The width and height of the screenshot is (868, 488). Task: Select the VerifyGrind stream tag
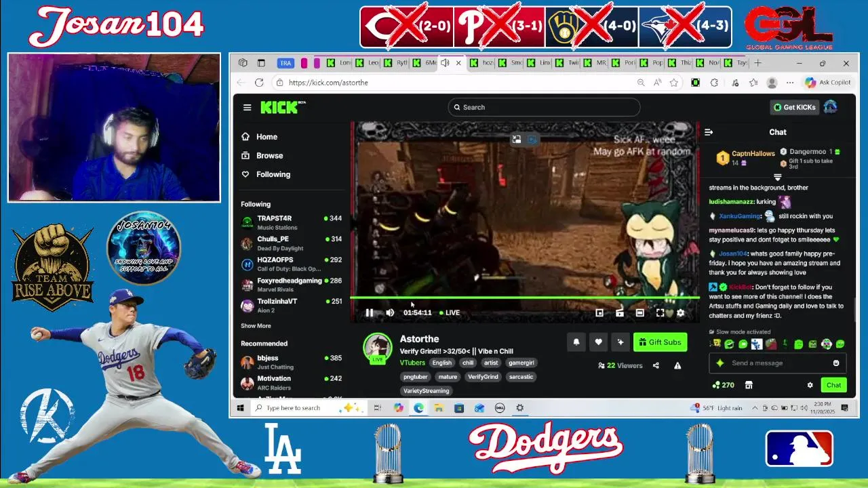pyautogui.click(x=483, y=377)
